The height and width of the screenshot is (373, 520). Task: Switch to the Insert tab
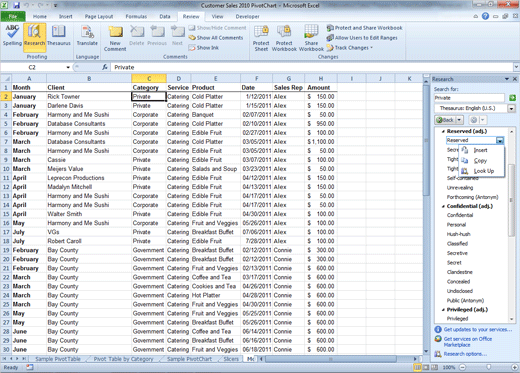pyautogui.click(x=66, y=16)
